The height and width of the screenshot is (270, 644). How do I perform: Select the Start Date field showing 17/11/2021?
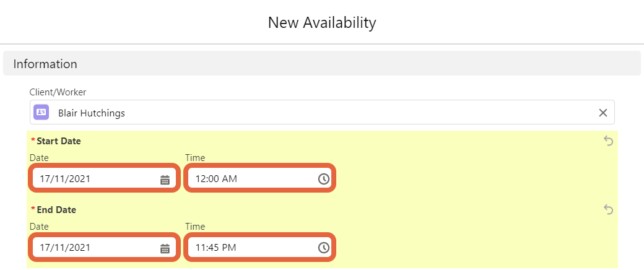pos(104,179)
